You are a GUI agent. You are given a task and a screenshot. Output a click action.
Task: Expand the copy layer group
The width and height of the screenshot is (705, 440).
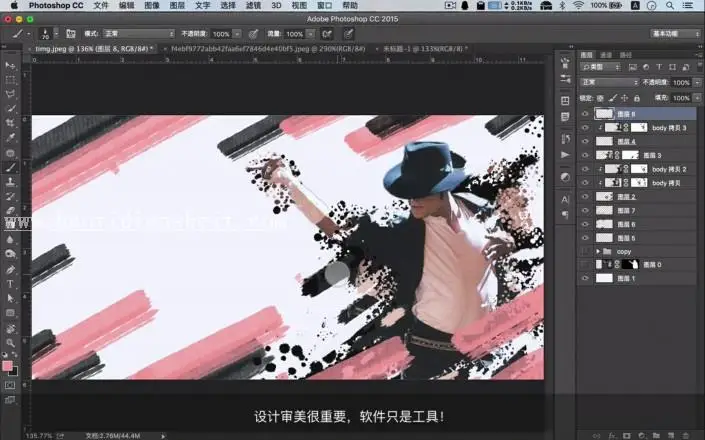pos(598,252)
